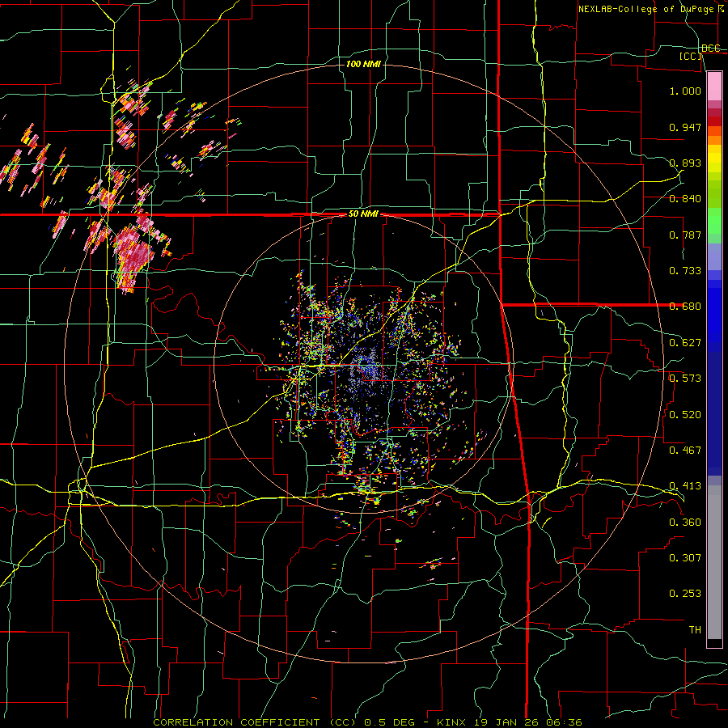Select the 0.627 legend value
This screenshot has height=728, width=728.
[685, 343]
